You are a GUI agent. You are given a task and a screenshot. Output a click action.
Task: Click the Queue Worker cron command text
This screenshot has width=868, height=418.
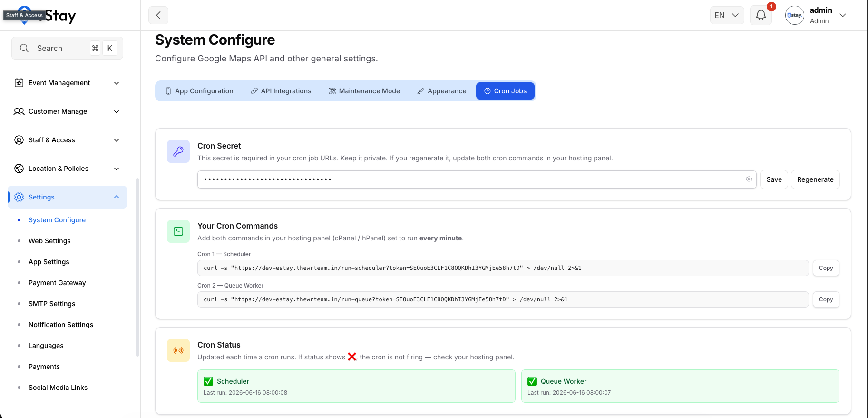point(386,299)
